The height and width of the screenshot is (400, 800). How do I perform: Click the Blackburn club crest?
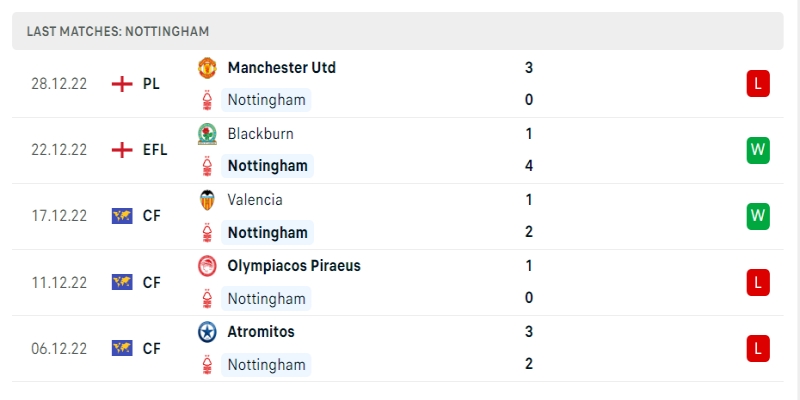point(207,134)
